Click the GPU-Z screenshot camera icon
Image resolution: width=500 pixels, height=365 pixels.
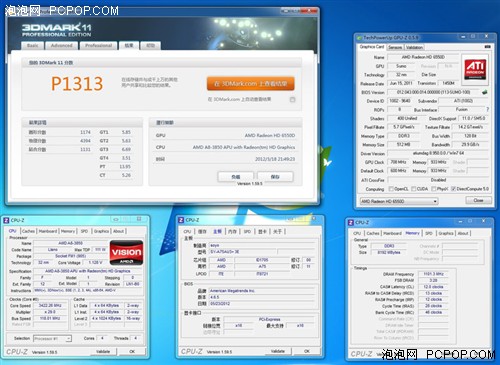[487, 47]
